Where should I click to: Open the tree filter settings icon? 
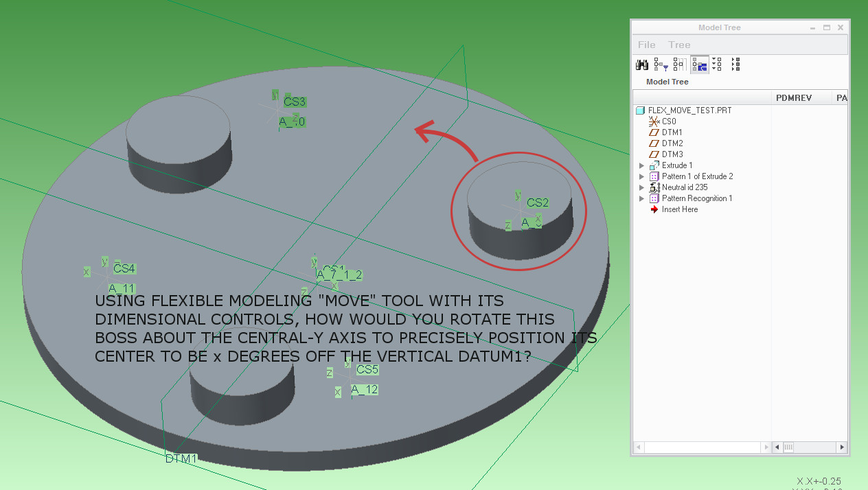point(661,65)
